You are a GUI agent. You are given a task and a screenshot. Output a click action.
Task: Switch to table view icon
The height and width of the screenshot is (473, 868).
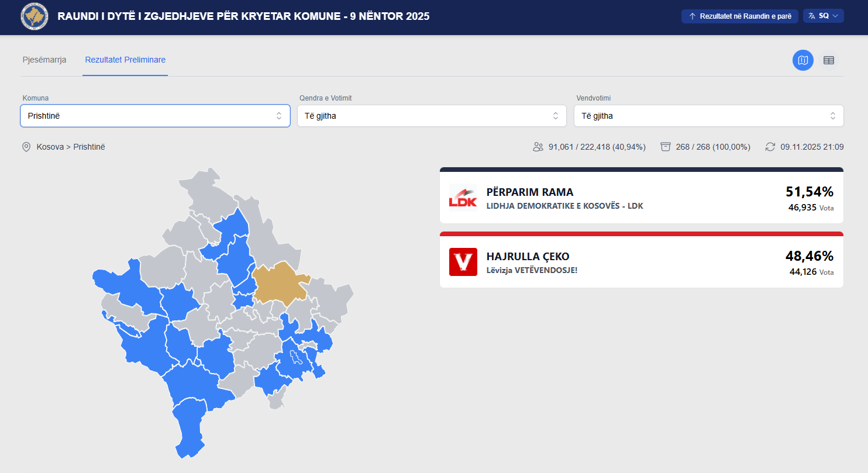(828, 60)
